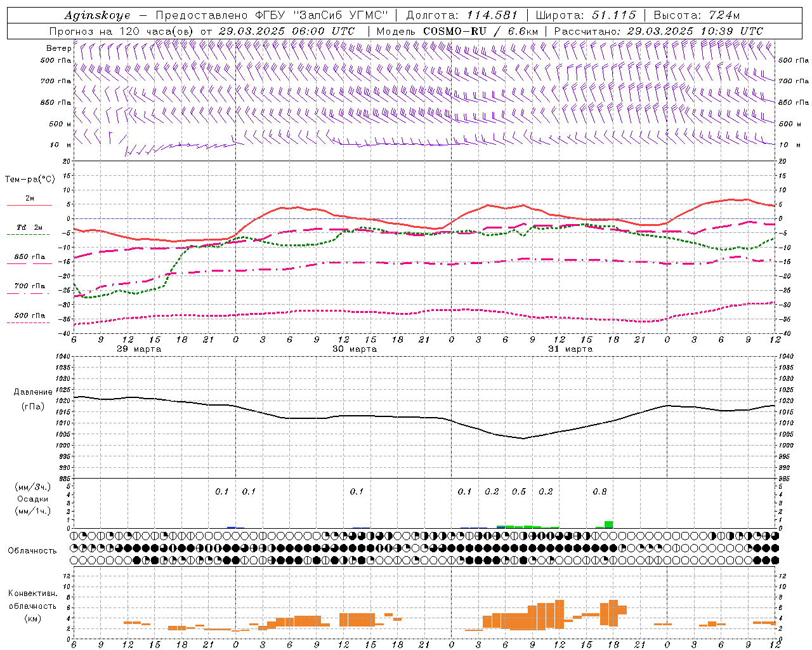Click the "Облачность" cloud cover label
Screen dimensions: 812x650
[32, 551]
